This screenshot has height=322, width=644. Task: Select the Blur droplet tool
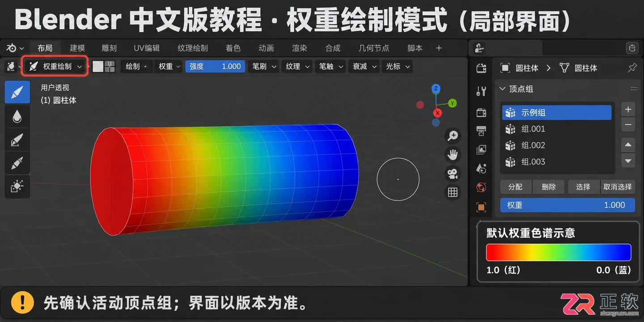click(17, 116)
